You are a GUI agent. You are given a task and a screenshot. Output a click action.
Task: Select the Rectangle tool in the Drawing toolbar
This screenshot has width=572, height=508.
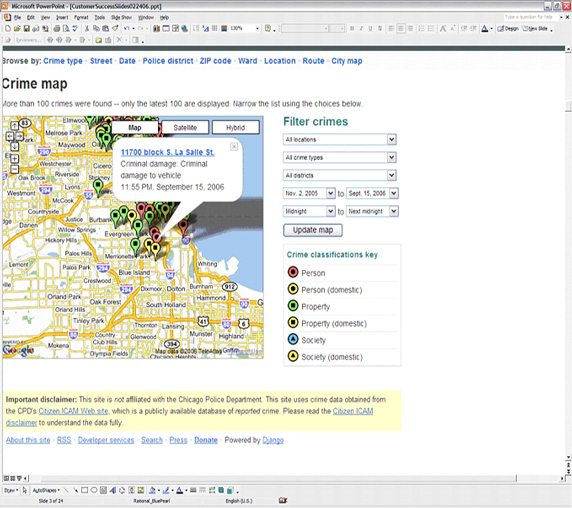coord(85,490)
